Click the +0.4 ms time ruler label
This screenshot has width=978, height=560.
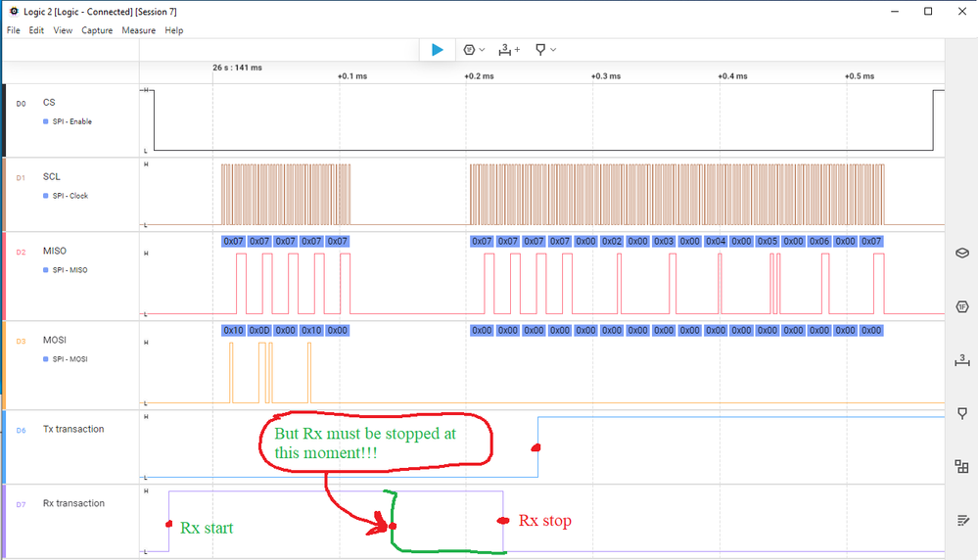732,76
